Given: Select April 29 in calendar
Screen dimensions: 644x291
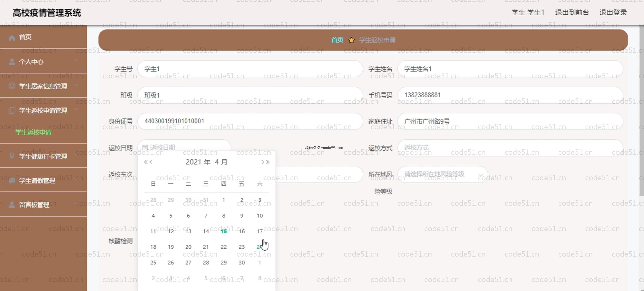Looking at the screenshot, I should point(223,263).
